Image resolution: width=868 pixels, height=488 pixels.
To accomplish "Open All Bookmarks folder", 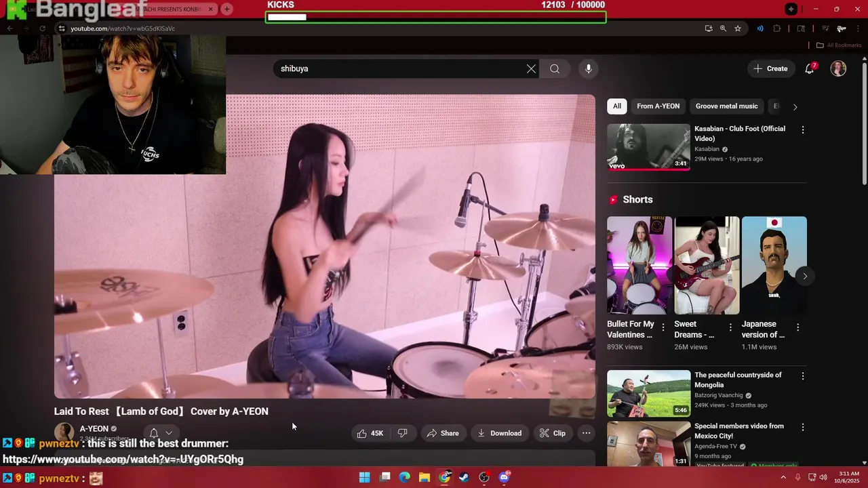I will pos(838,45).
